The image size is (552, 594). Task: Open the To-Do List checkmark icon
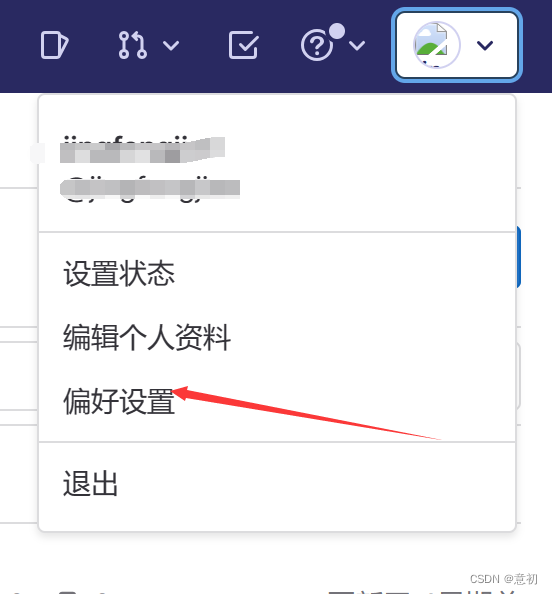pyautogui.click(x=243, y=45)
